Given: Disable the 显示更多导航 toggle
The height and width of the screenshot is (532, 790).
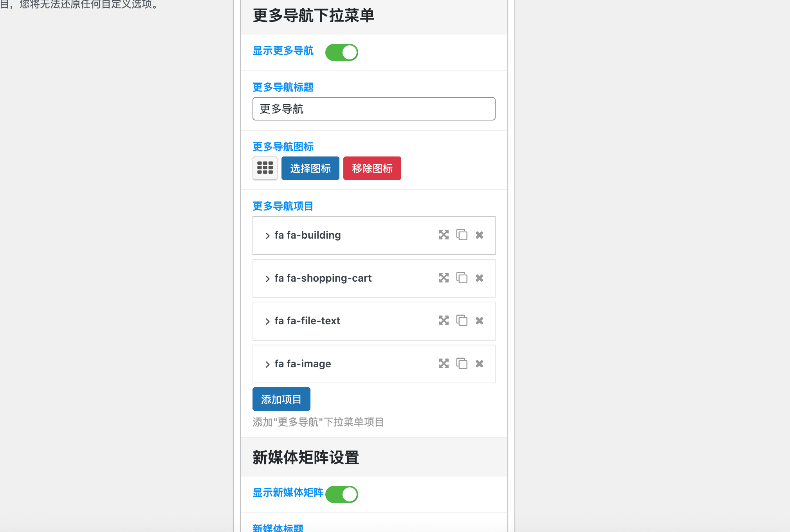Looking at the screenshot, I should click(341, 52).
